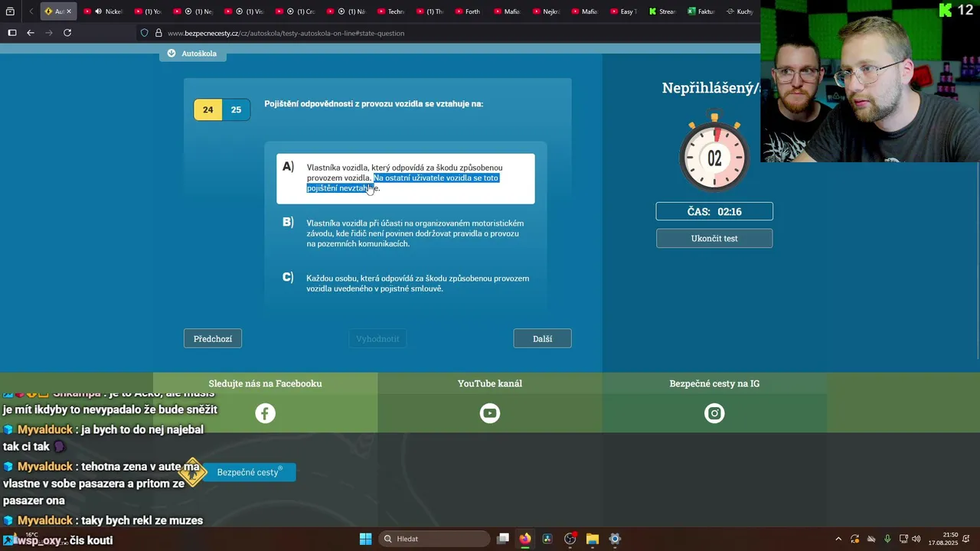Choose answer C about každou osobu
Viewport: 980px width, 551px height.
pyautogui.click(x=405, y=283)
